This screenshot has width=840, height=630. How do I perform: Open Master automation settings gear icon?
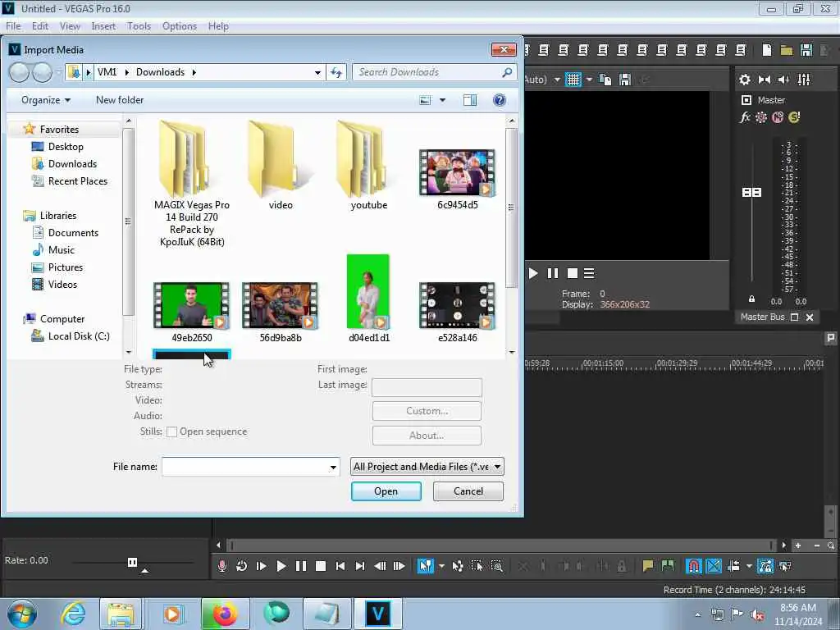pos(760,117)
